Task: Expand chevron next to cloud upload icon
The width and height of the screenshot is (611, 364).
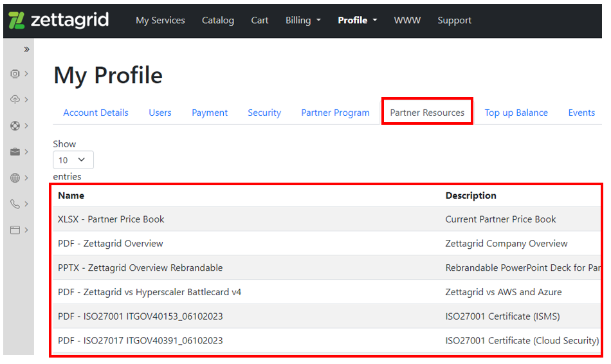Action: pyautogui.click(x=26, y=100)
